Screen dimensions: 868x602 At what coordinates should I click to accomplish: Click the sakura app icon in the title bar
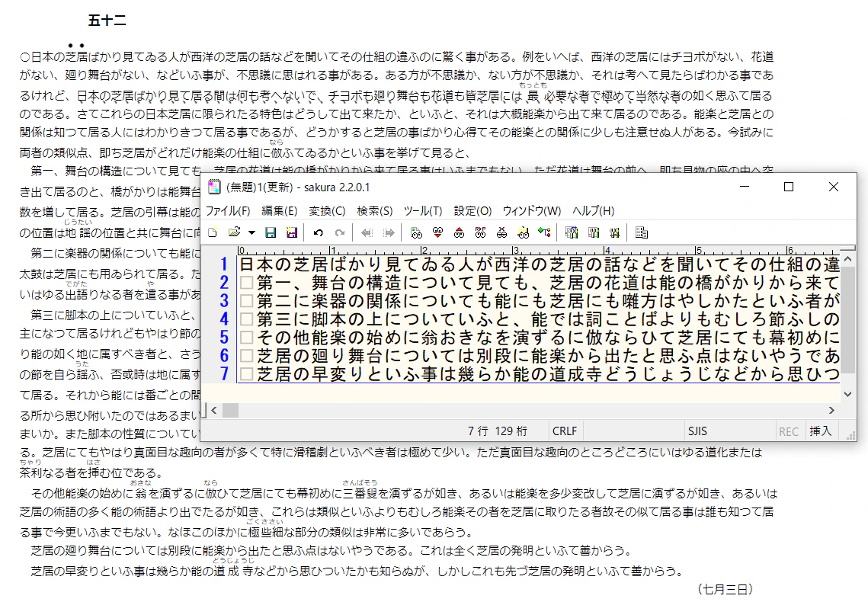tap(214, 187)
